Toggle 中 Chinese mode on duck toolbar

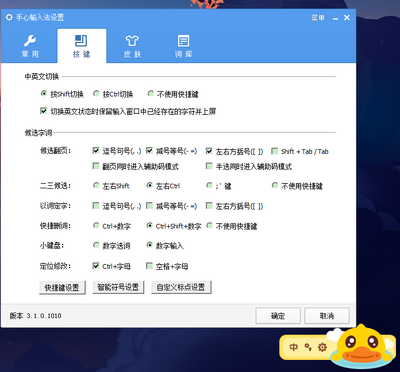click(x=293, y=347)
